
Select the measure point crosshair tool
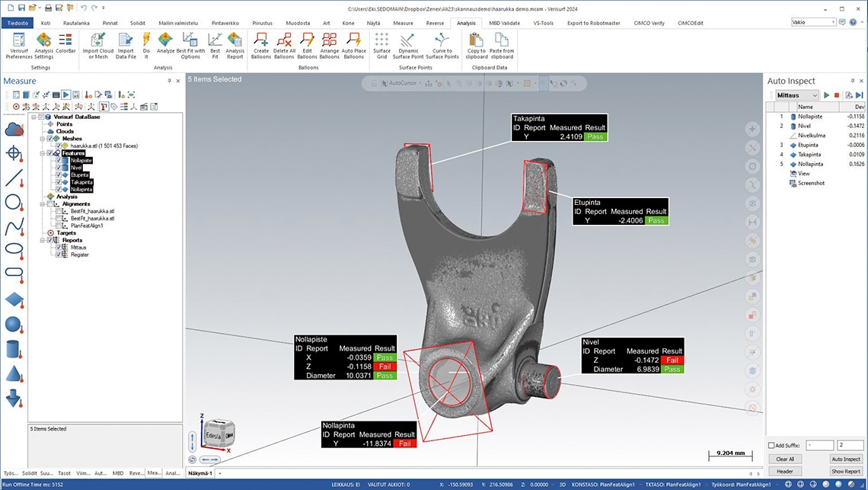[x=14, y=153]
